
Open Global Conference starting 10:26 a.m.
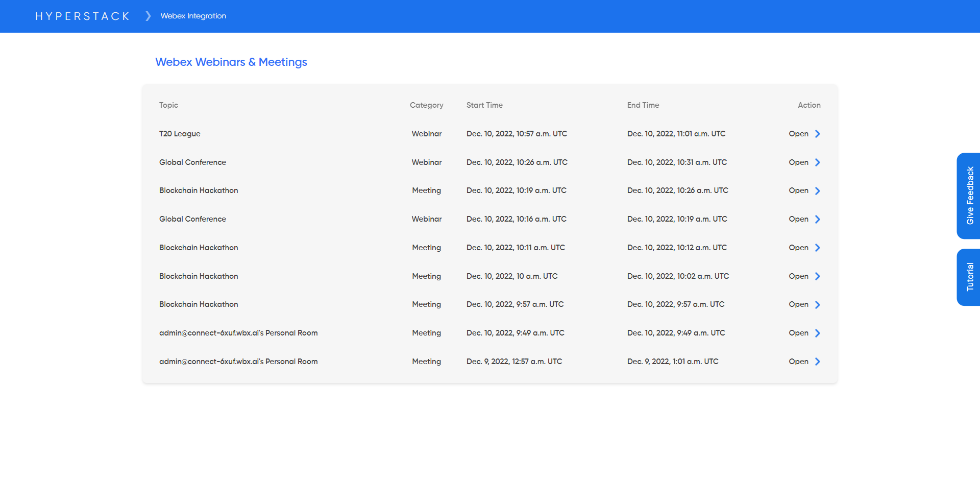coord(798,162)
